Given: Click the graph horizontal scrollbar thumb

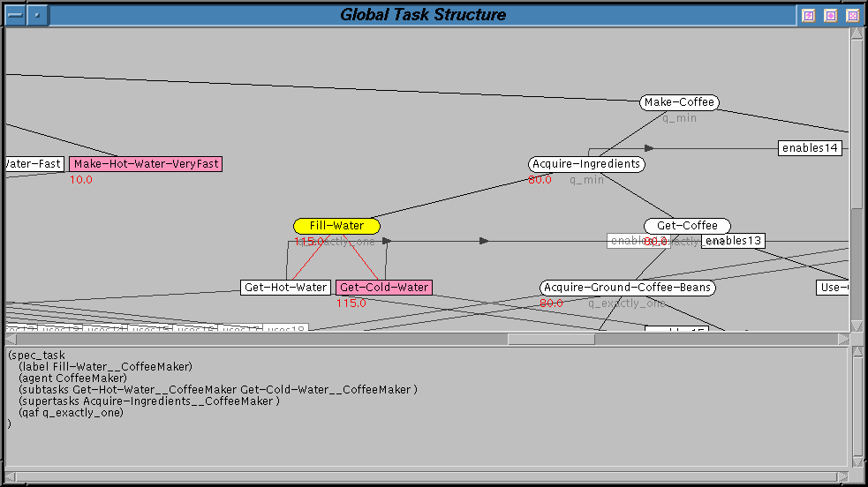Looking at the screenshot, I should tap(551, 339).
